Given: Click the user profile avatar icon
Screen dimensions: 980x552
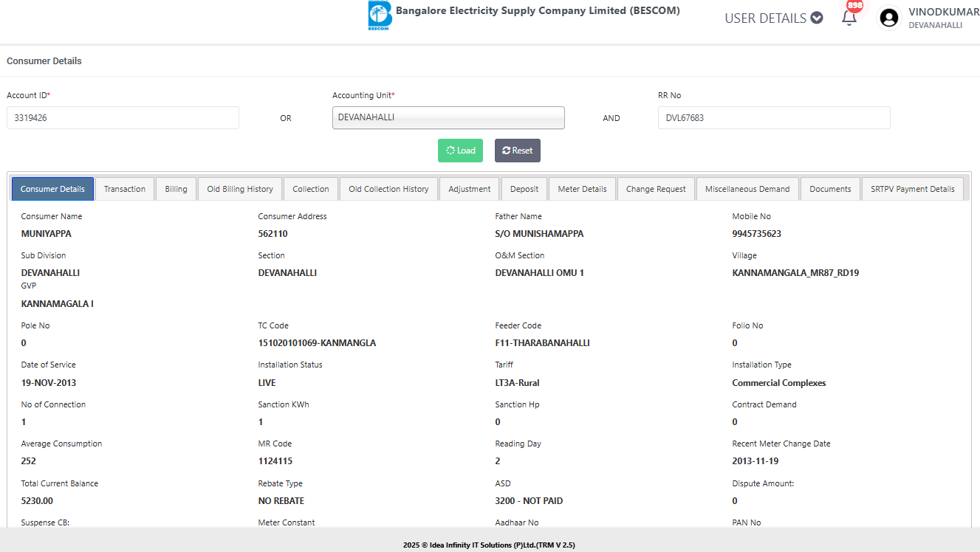Looking at the screenshot, I should click(889, 18).
